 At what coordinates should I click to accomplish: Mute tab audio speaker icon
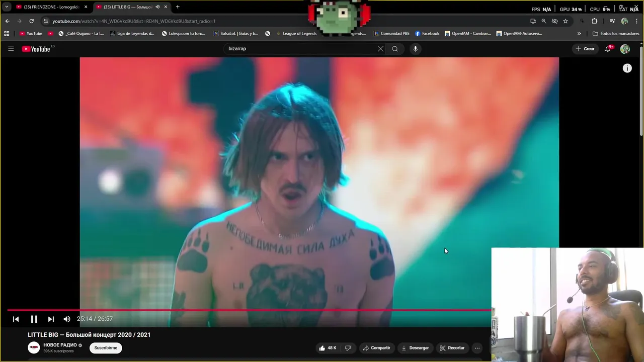(x=157, y=7)
